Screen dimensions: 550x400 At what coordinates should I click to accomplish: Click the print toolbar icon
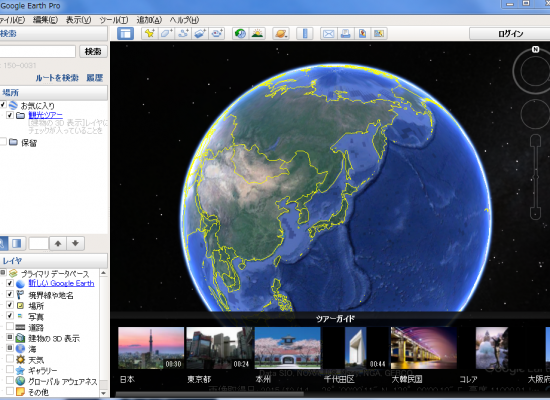click(x=346, y=34)
